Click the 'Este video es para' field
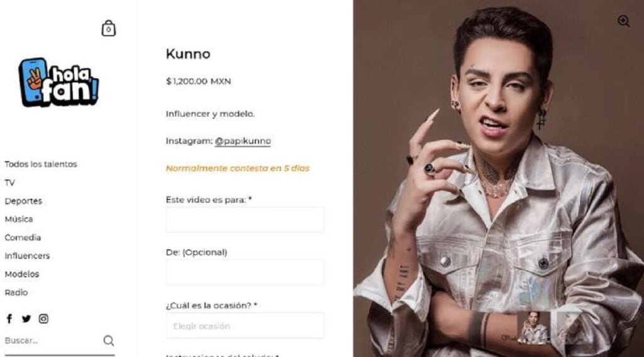Screen dimensions: 644x357 [x=245, y=220]
